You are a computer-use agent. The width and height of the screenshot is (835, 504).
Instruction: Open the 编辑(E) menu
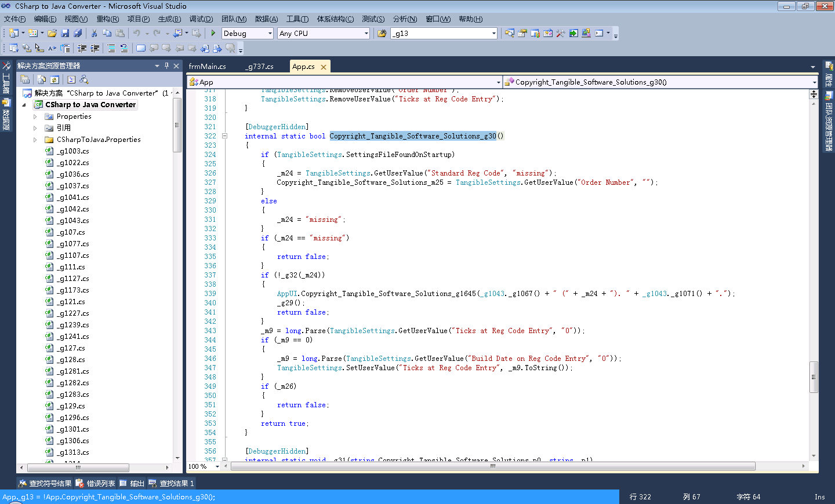(x=45, y=19)
